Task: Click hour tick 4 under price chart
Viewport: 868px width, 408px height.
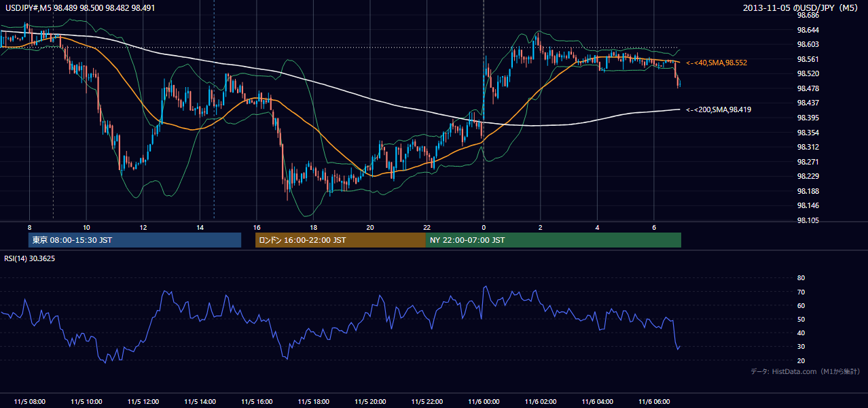Action: pyautogui.click(x=597, y=227)
